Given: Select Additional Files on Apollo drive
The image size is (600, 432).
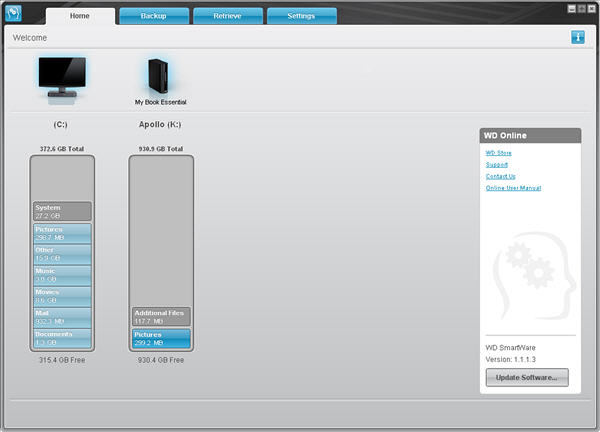Looking at the screenshot, I should pyautogui.click(x=161, y=317).
